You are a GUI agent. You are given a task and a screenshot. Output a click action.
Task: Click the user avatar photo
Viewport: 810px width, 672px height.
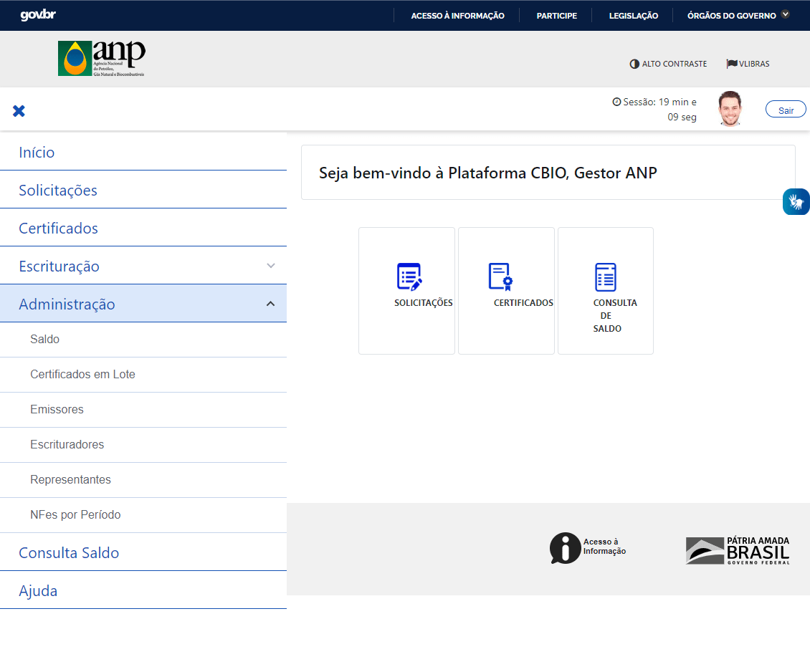(730, 109)
